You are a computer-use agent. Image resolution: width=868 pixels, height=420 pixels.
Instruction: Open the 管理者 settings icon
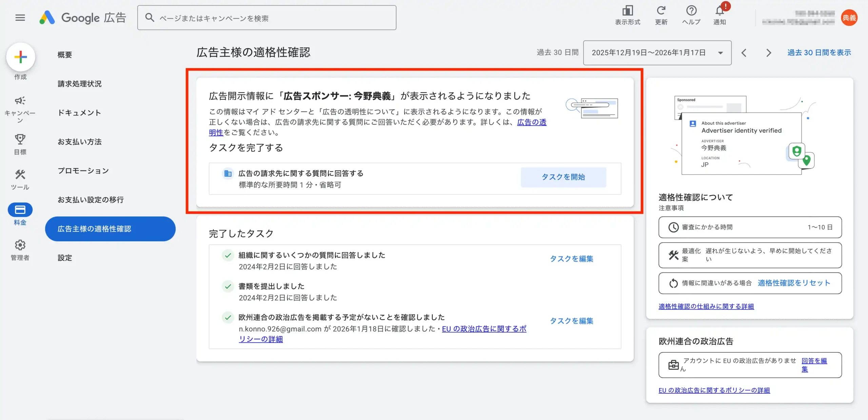(20, 245)
